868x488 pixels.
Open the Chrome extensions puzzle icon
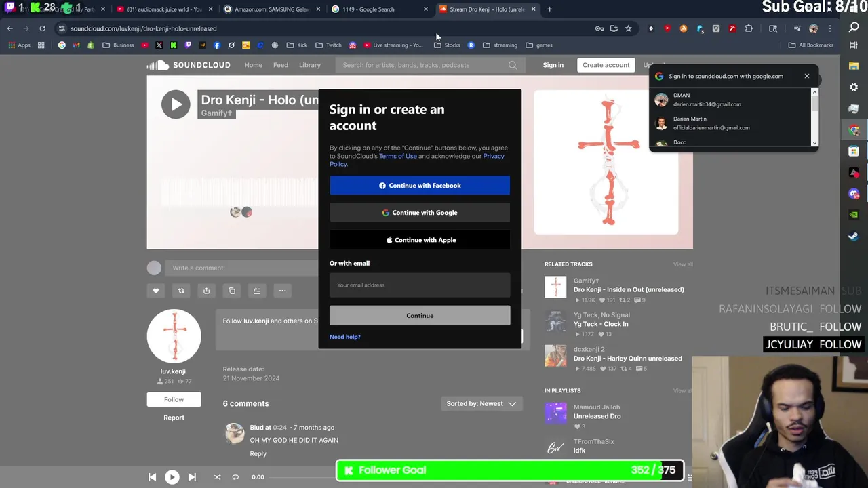(749, 28)
